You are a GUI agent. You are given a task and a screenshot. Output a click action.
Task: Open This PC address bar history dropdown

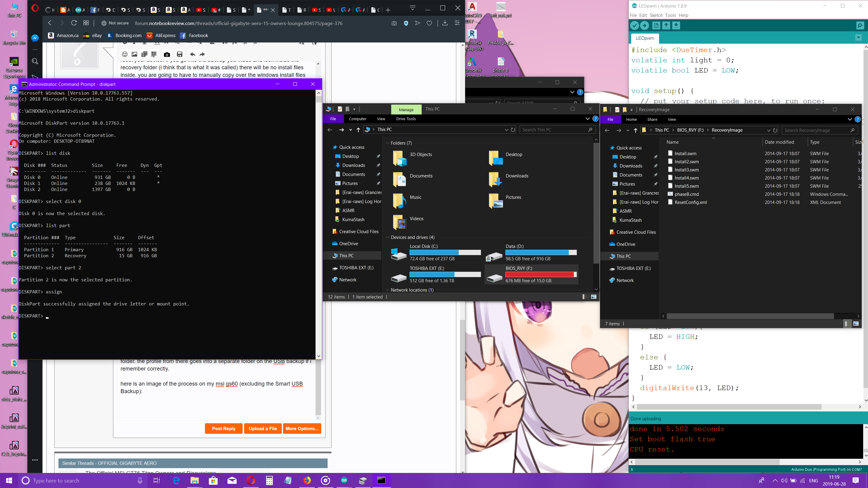click(506, 130)
